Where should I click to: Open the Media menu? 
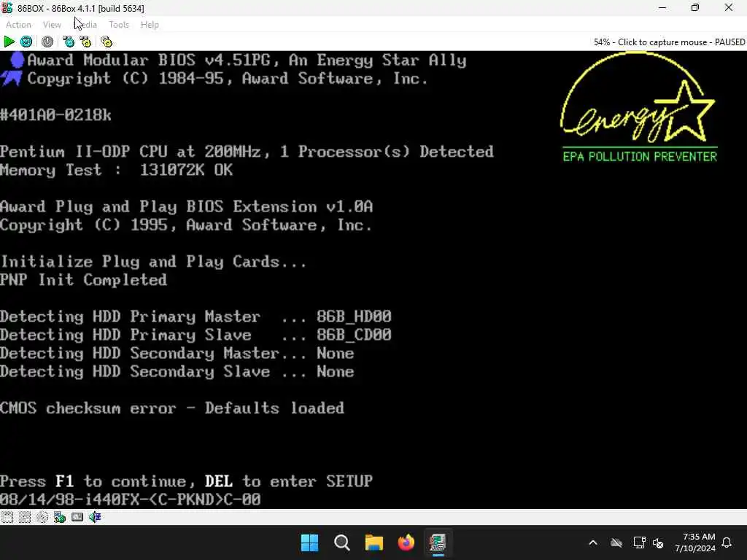[x=86, y=25]
